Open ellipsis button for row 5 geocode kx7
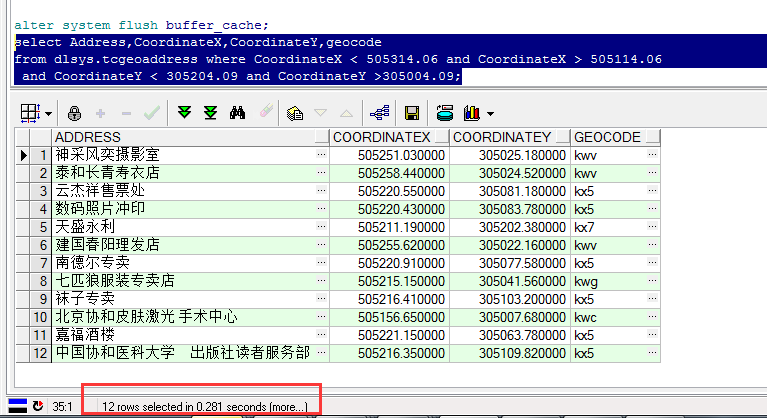This screenshot has height=418, width=767. point(653,226)
